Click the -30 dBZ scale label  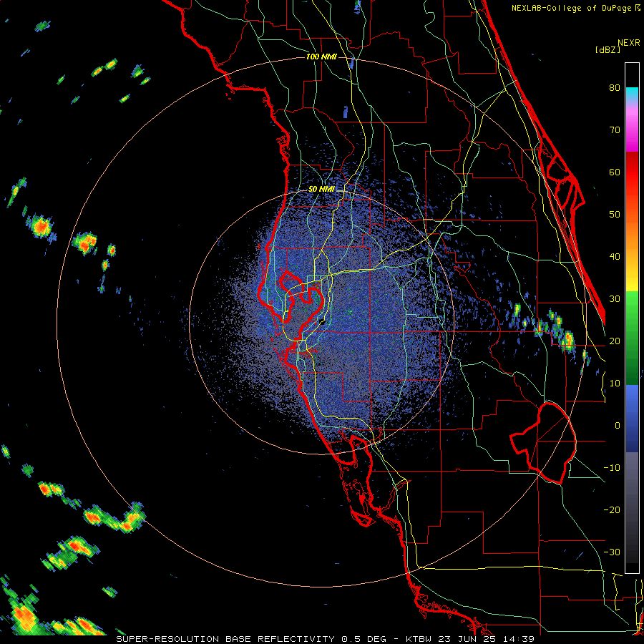(612, 552)
